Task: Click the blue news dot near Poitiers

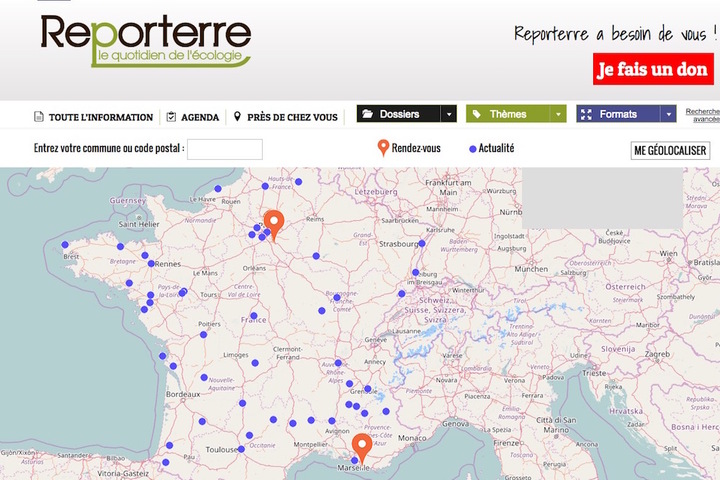Action: coord(203,334)
